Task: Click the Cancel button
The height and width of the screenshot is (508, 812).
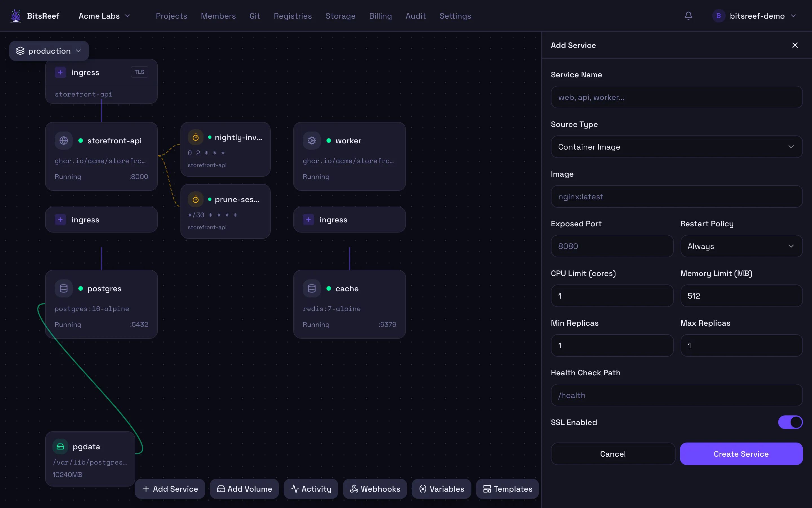Action: coord(613,454)
